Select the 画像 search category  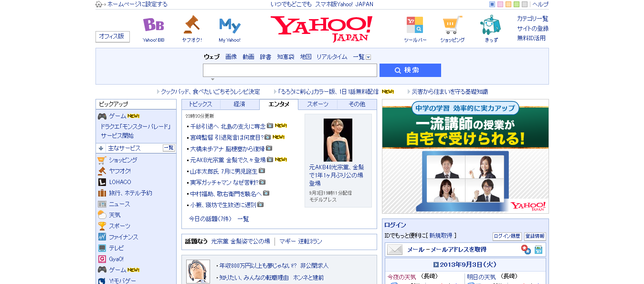click(231, 57)
